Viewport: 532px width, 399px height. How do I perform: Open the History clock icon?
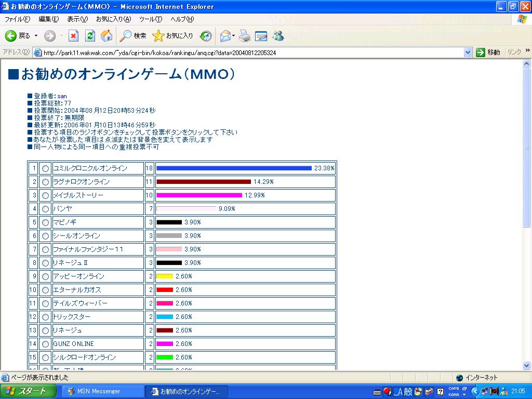tap(206, 36)
